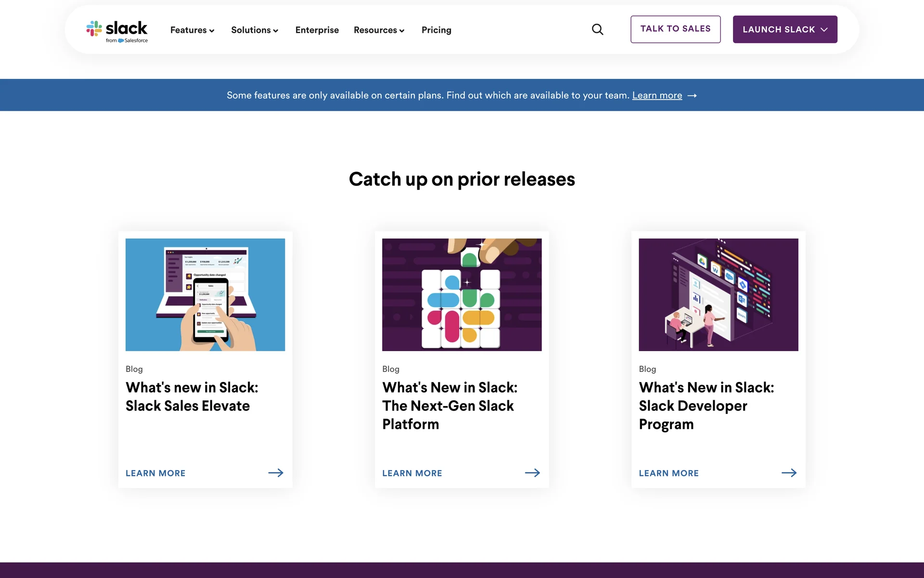924x578 pixels.
Task: Expand the Solutions dropdown menu
Action: coord(254,30)
